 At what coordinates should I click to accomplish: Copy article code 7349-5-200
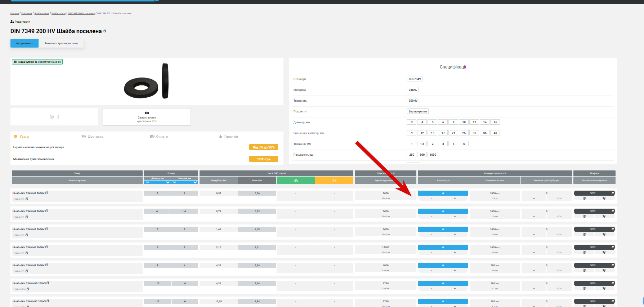coord(27,235)
